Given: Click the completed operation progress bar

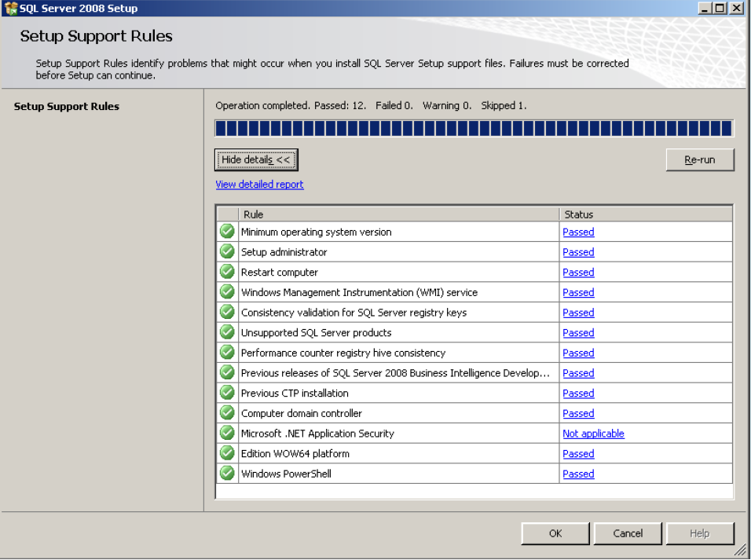Looking at the screenshot, I should [x=474, y=127].
